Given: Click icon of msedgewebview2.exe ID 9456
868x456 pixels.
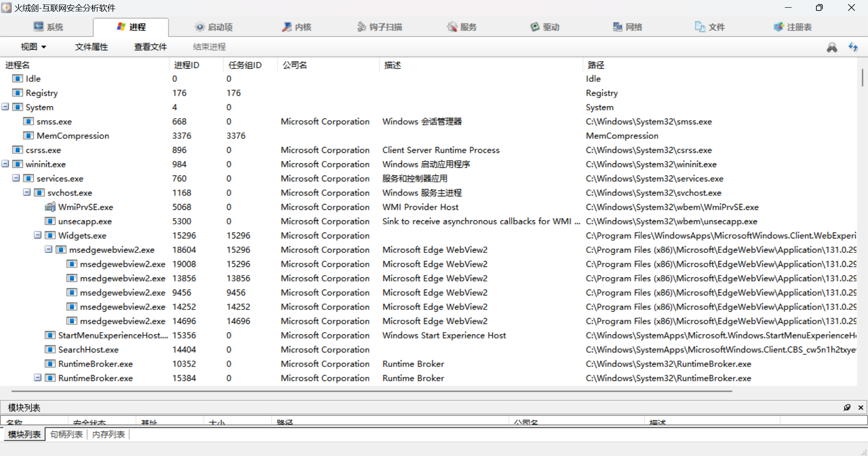Looking at the screenshot, I should pos(72,292).
